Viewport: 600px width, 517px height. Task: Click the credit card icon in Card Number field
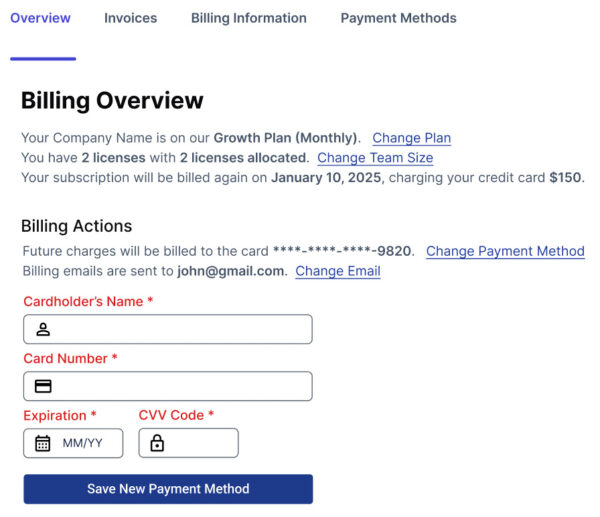click(43, 386)
